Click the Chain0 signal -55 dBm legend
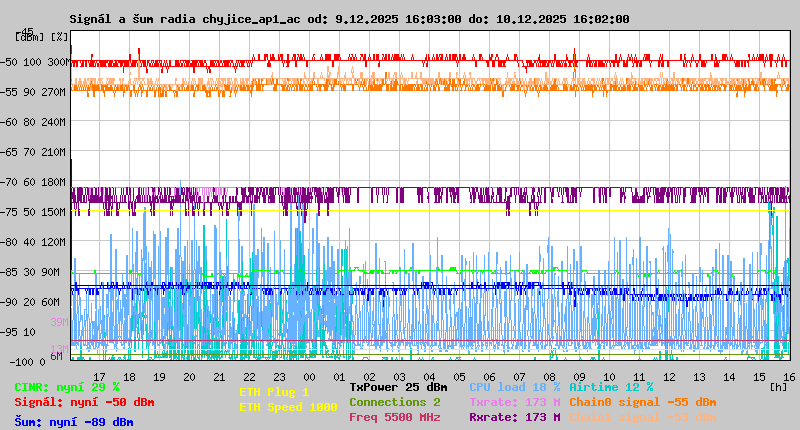 coord(642,402)
